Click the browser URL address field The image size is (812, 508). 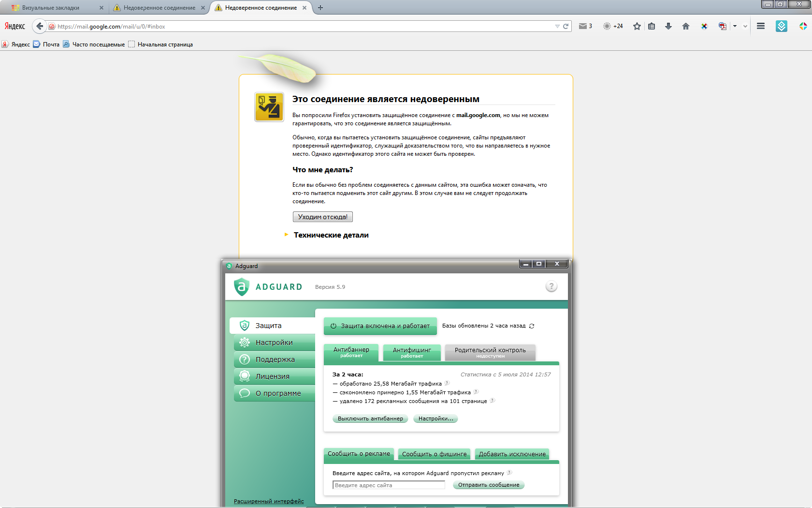304,26
